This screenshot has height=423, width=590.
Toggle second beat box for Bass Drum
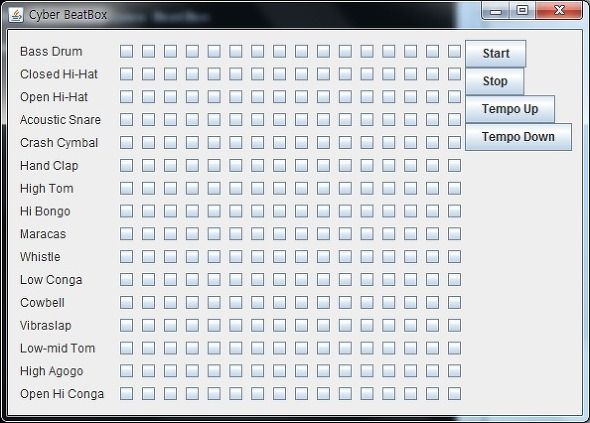pyautogui.click(x=148, y=51)
